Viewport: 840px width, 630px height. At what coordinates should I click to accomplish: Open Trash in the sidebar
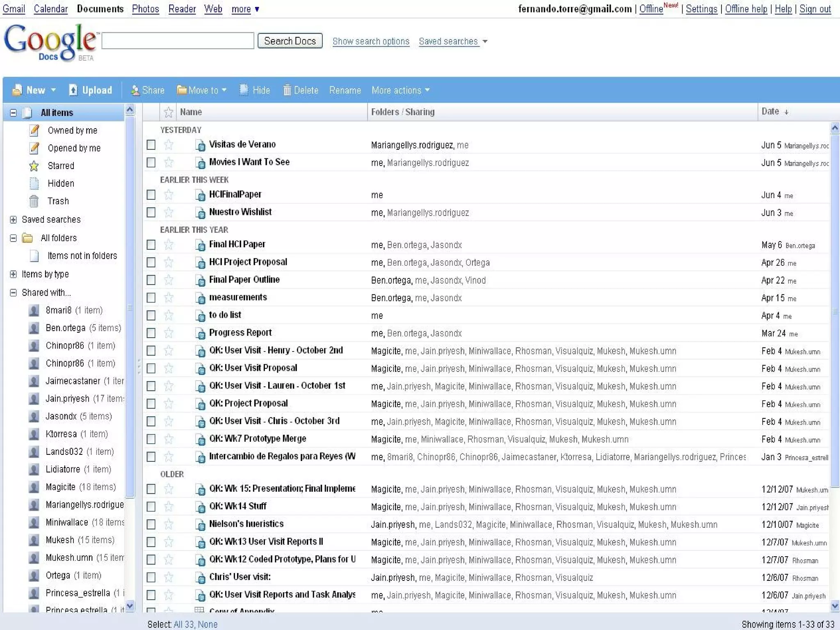point(58,201)
